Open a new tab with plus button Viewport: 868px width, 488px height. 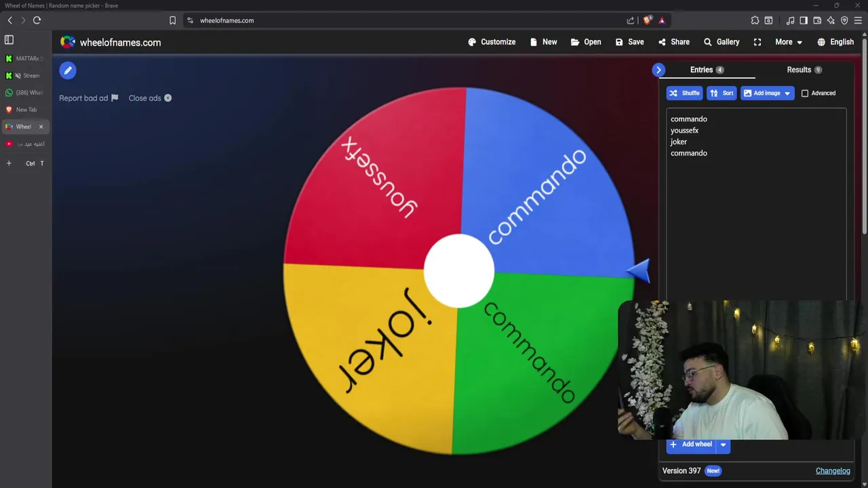pos(9,163)
